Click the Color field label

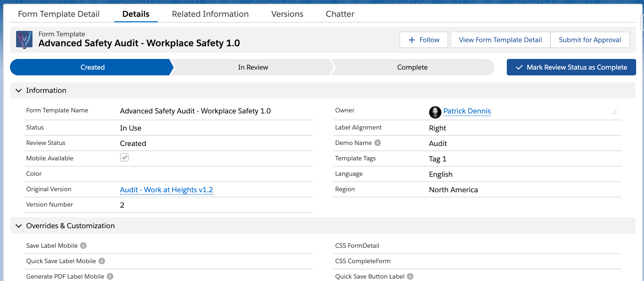(34, 174)
